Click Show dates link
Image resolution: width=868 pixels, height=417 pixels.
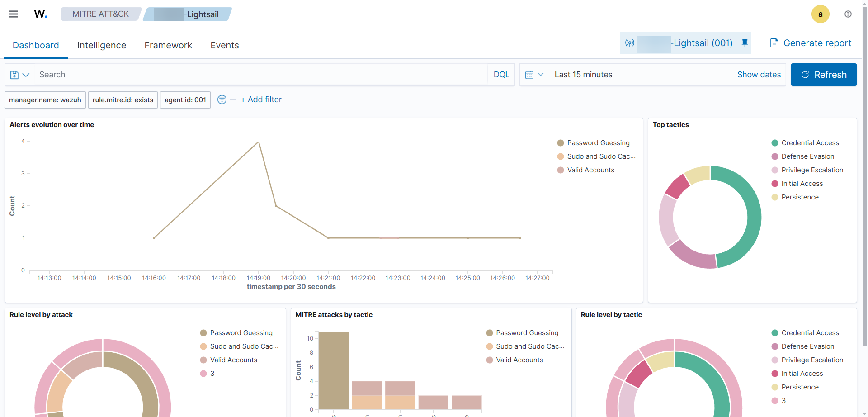pyautogui.click(x=759, y=75)
